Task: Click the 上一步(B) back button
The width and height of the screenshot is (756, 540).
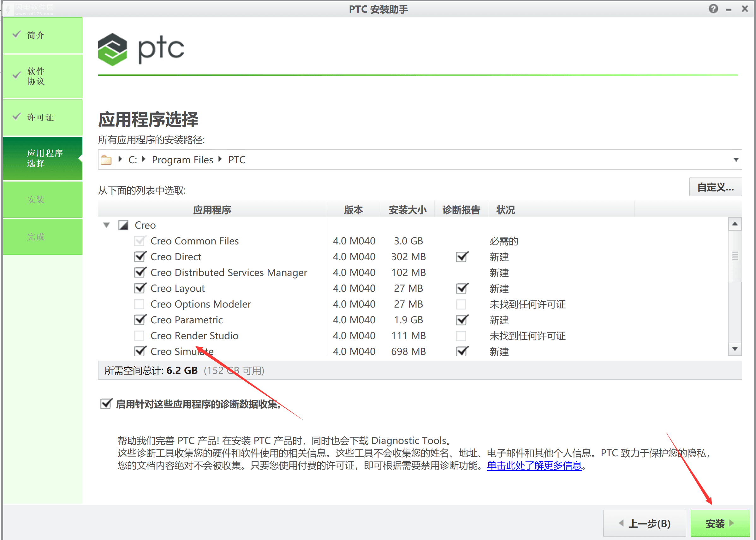Action: (x=644, y=523)
